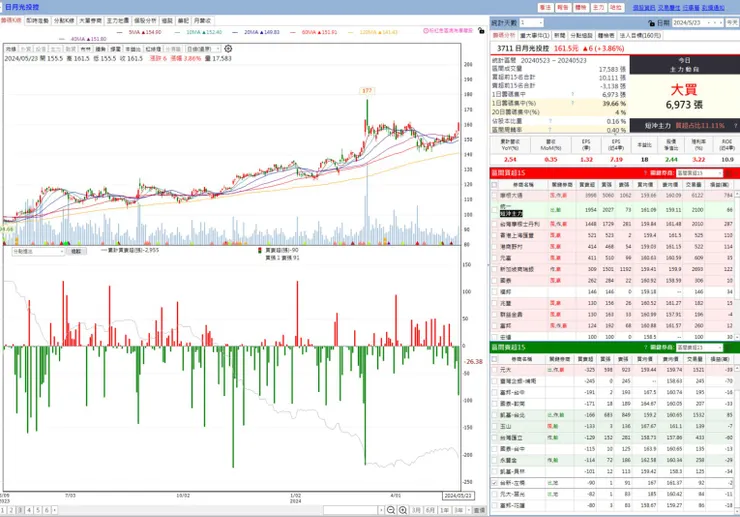Screen dimensions: 740x517
Task: Toggle header checkbox of 區間賣超15 table
Action: tap(494, 359)
